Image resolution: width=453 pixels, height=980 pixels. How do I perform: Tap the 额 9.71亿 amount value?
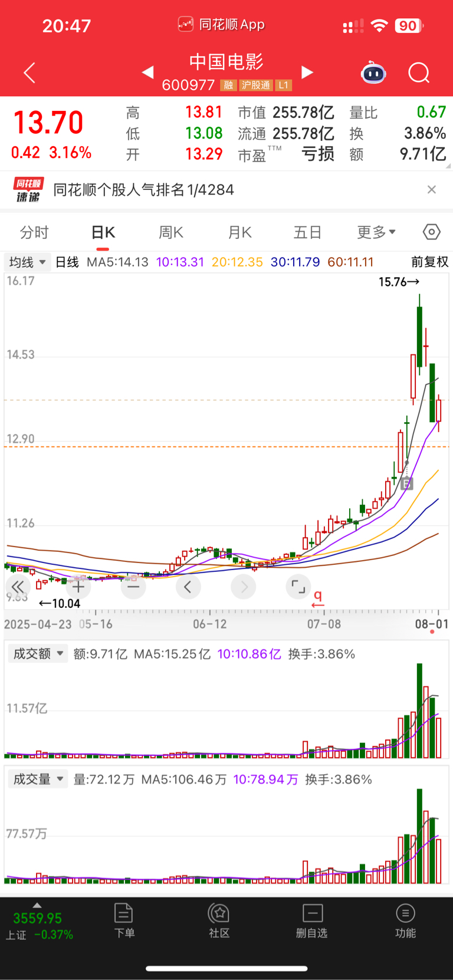click(x=423, y=154)
